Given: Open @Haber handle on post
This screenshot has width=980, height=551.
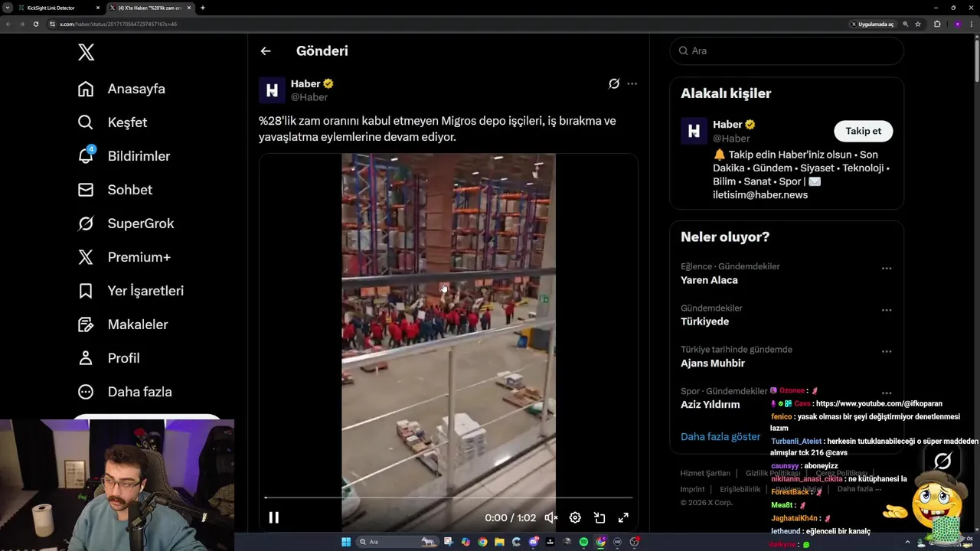Looking at the screenshot, I should click(309, 97).
